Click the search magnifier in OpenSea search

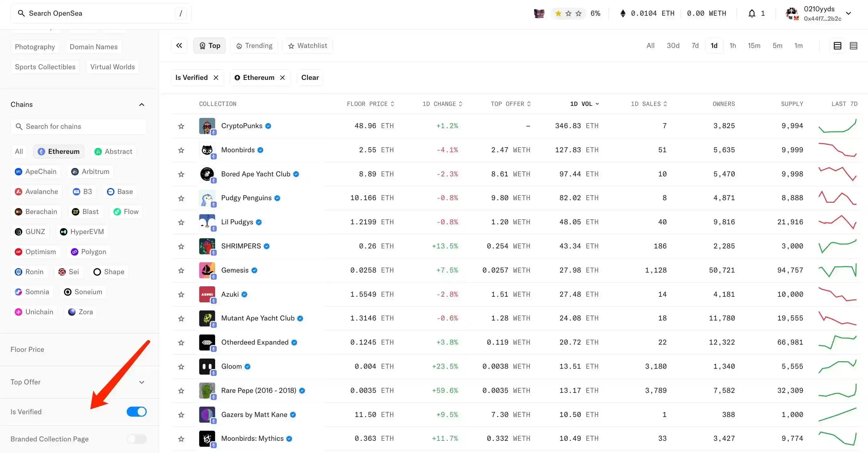(x=21, y=13)
